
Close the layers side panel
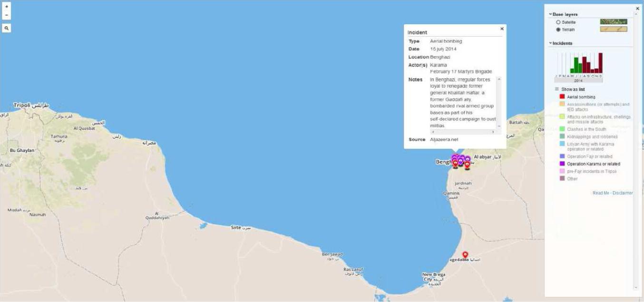pyautogui.click(x=638, y=9)
